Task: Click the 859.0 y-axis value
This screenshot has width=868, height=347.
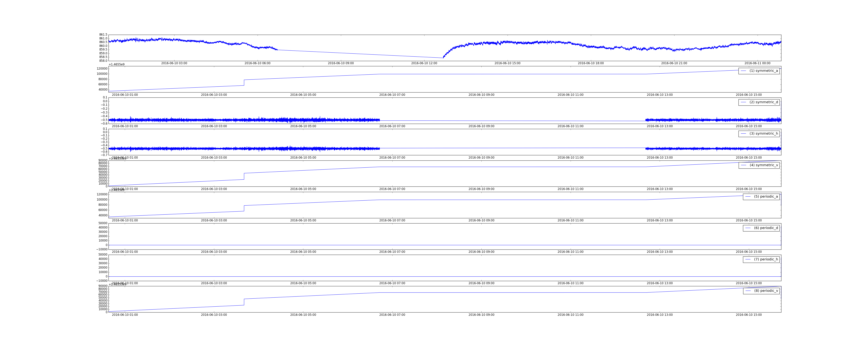Action: 103,53
